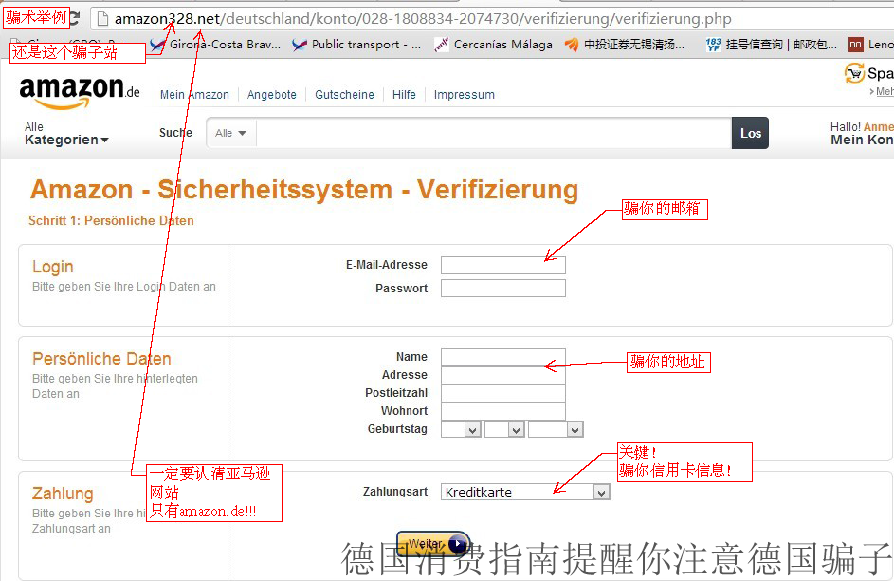
Task: Click the Name input field
Action: coord(503,357)
